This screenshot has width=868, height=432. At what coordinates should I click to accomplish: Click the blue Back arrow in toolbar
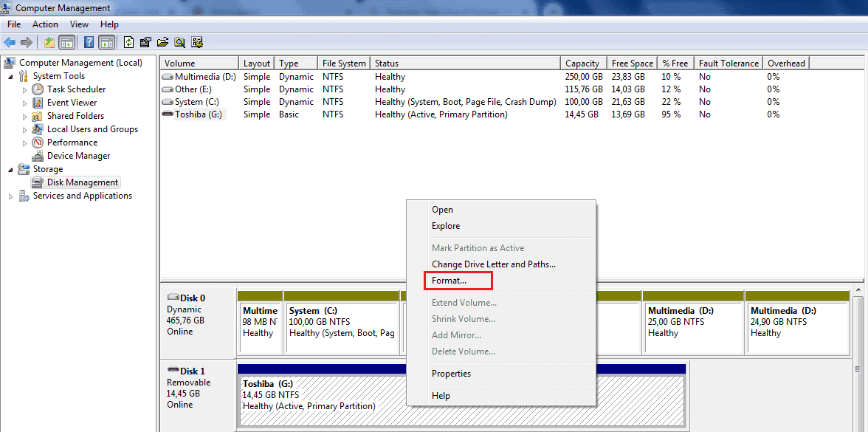tap(10, 42)
